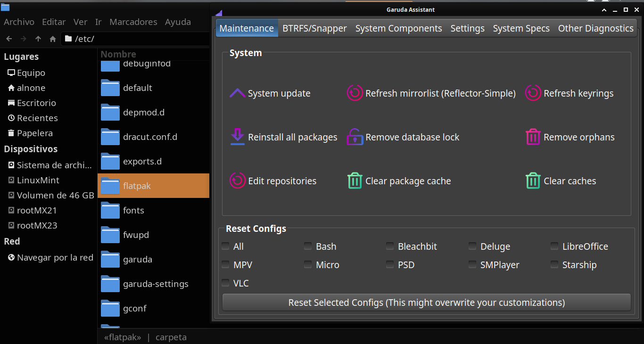Click the Edit repositories icon

[x=237, y=181]
